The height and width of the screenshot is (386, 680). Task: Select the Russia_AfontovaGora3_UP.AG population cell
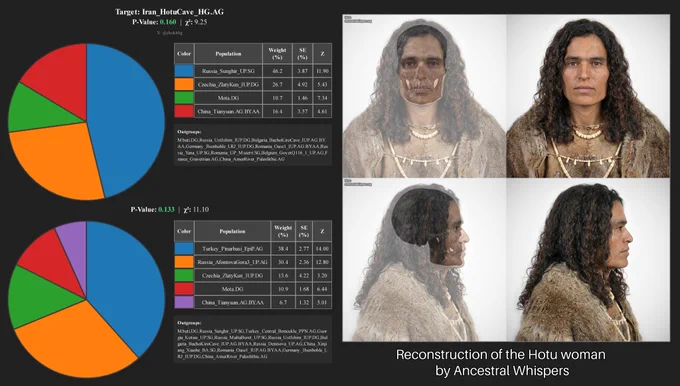[232, 262]
